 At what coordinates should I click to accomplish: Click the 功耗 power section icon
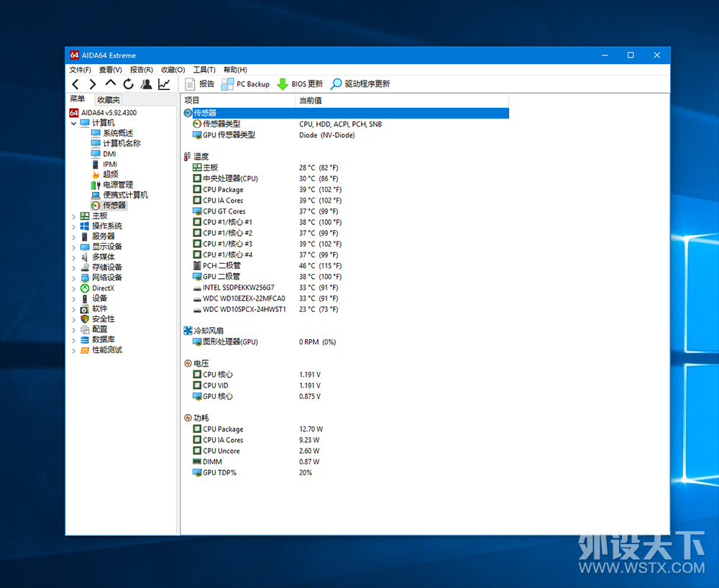188,418
